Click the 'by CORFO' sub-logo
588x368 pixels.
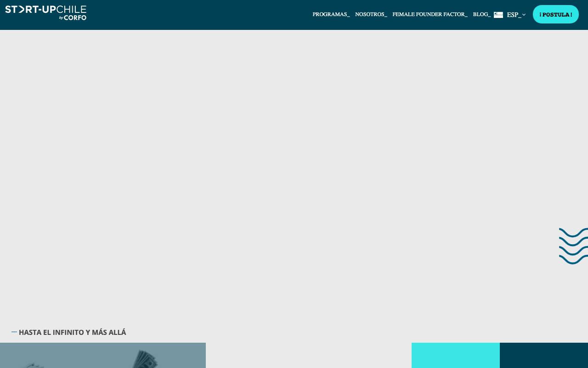[73, 17]
